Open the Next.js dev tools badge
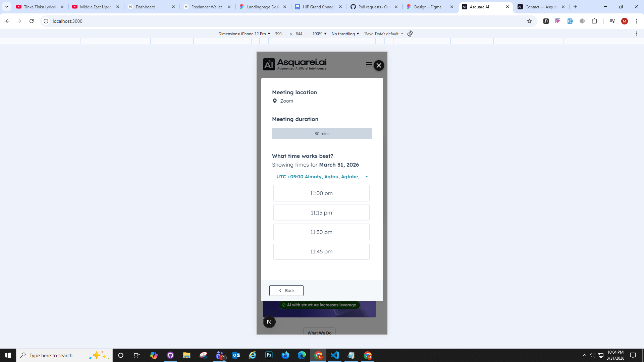 click(x=269, y=322)
